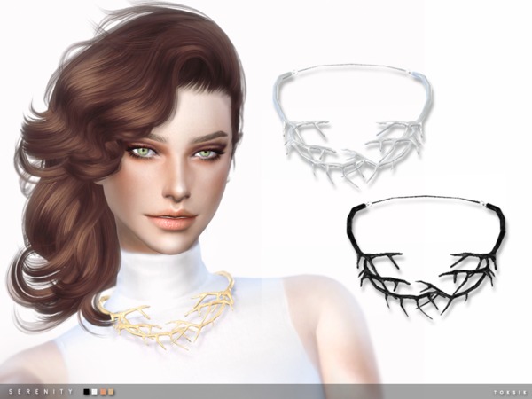Viewport: 532px width, 399px height.
Task: Select the silver branch necklace preview
Action: [x=353, y=126]
